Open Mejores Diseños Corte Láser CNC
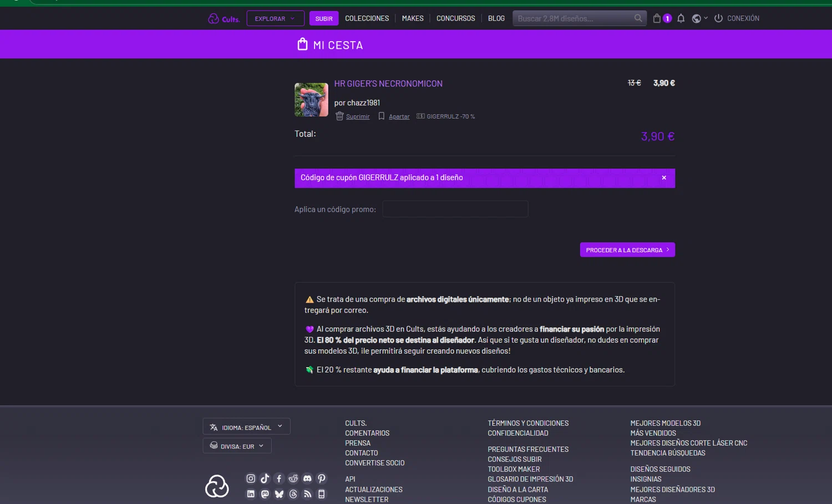 (x=689, y=443)
